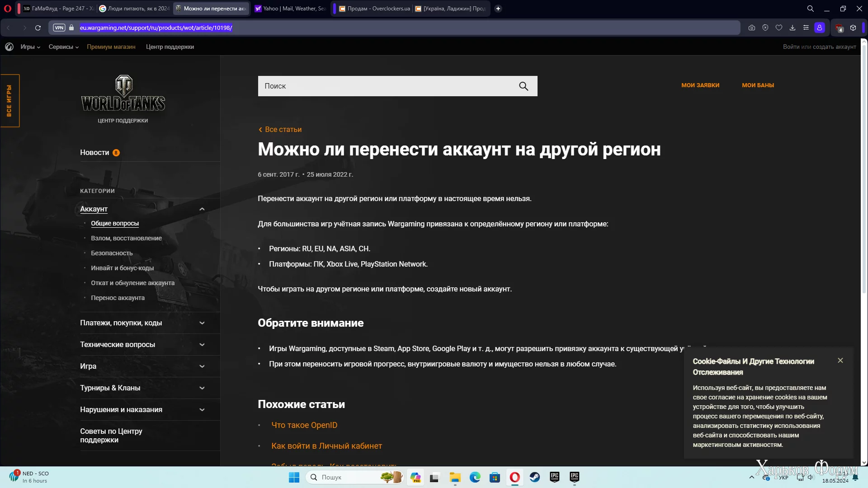Open the Игры dropdown menu
Screen dimensions: 868x488
coord(30,47)
